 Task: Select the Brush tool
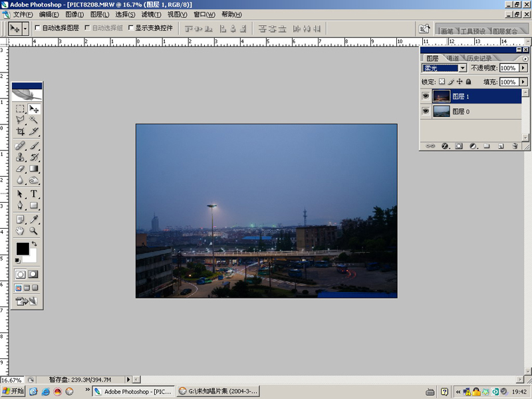coord(34,146)
